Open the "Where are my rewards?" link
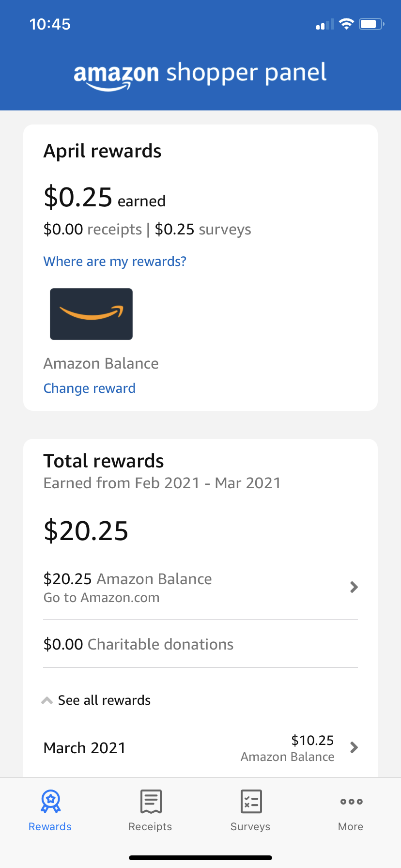 pos(115,262)
